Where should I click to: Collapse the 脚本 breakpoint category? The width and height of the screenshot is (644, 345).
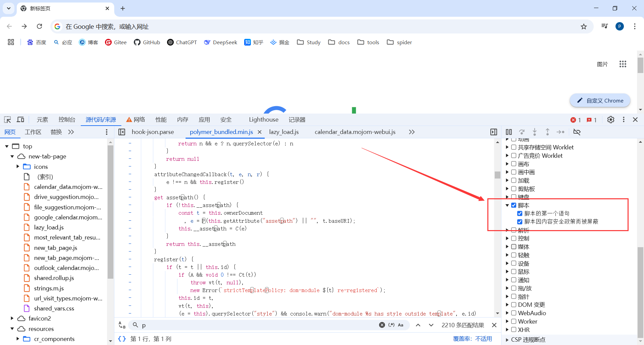pyautogui.click(x=507, y=205)
